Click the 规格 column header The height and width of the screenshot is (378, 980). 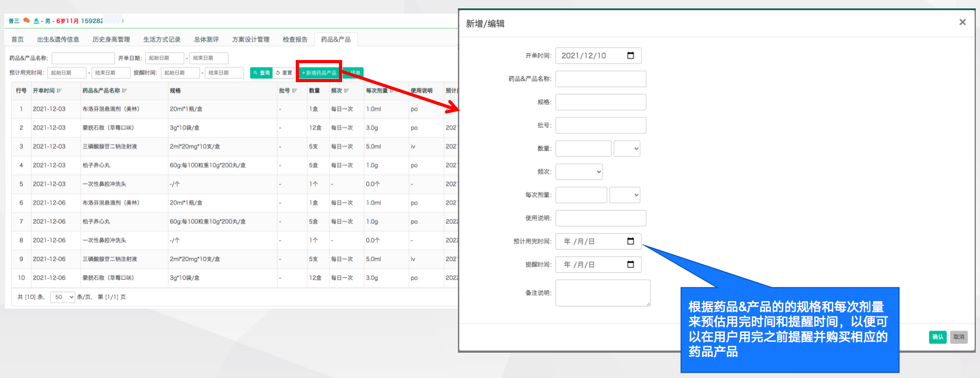point(175,91)
